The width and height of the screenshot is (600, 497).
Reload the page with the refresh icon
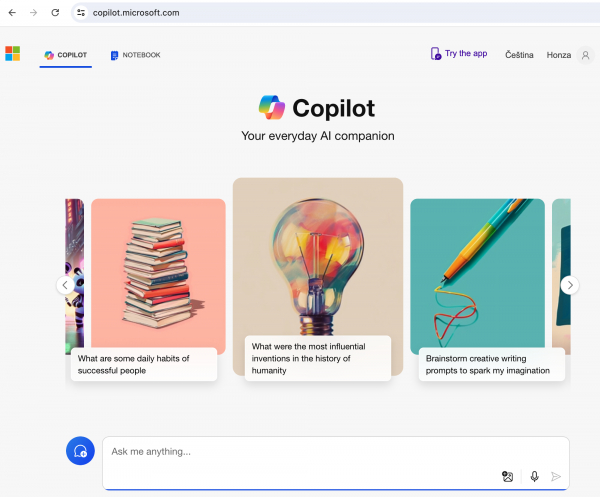(55, 13)
